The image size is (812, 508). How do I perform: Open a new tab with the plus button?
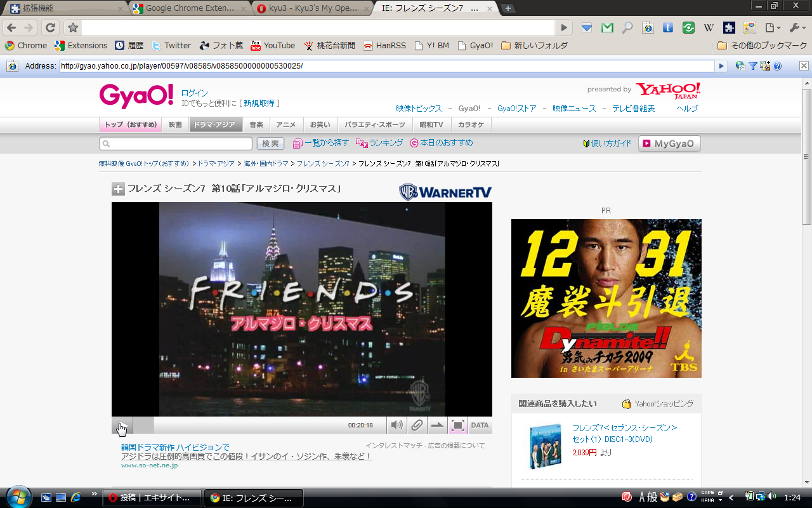click(x=508, y=8)
